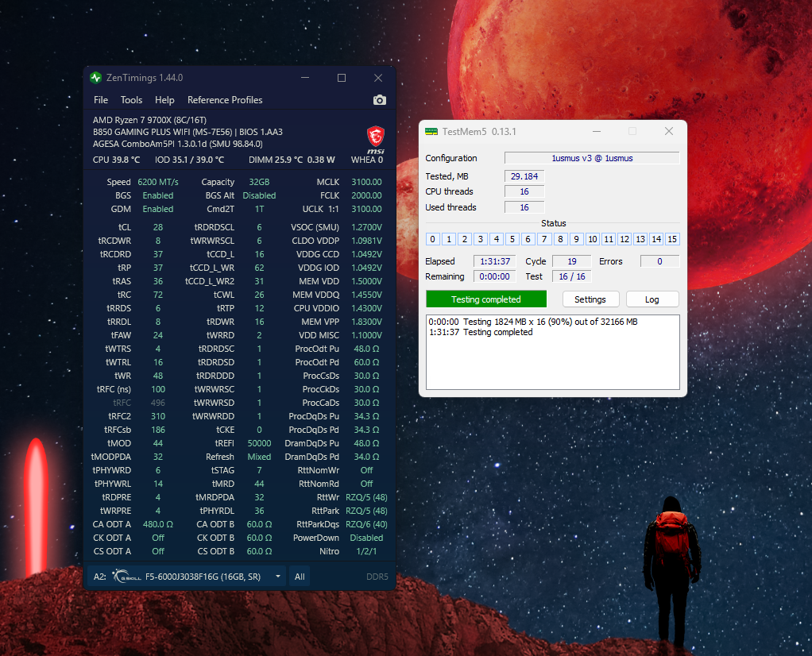Click the PowerDown Disabled value

pyautogui.click(x=366, y=538)
